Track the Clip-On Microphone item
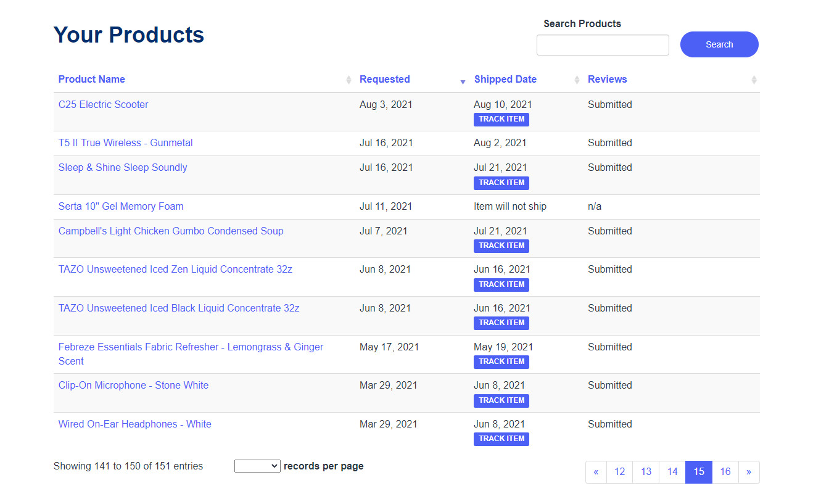This screenshot has height=504, width=829. click(501, 400)
